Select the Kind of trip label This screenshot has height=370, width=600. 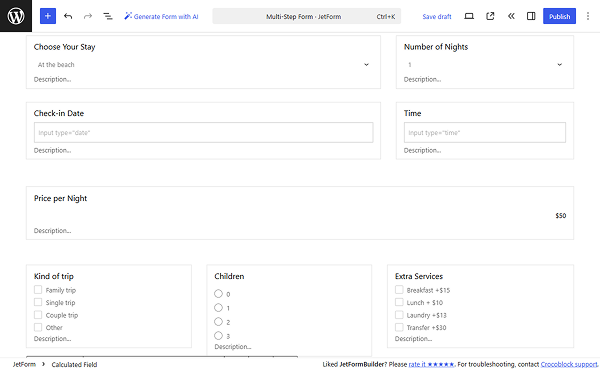click(x=54, y=276)
